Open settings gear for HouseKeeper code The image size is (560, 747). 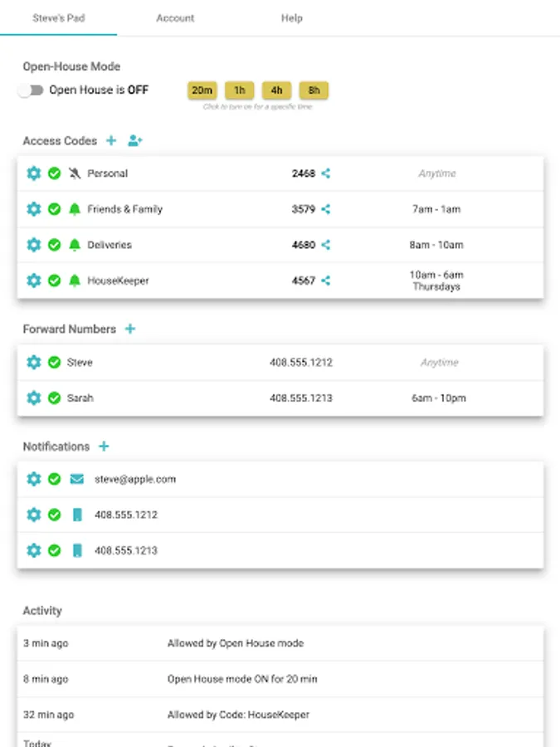pos(33,281)
